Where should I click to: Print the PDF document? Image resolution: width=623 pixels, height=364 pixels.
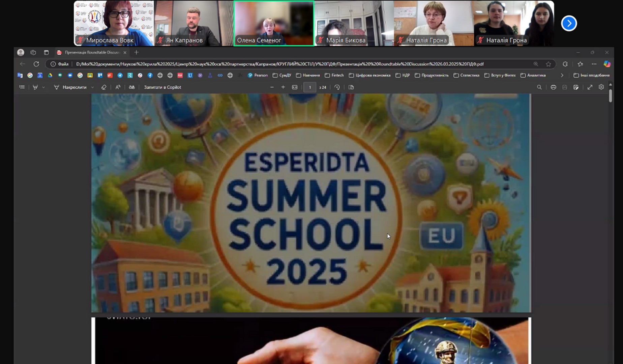click(x=553, y=87)
